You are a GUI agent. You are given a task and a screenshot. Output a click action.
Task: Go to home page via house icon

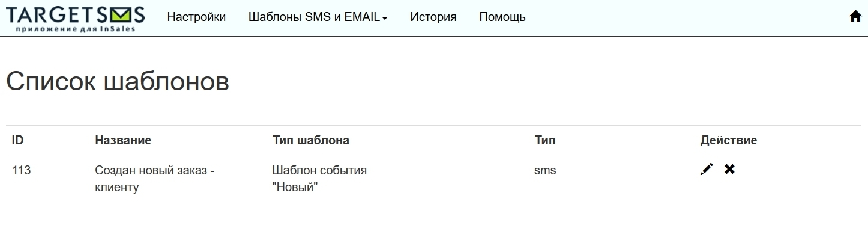click(855, 17)
